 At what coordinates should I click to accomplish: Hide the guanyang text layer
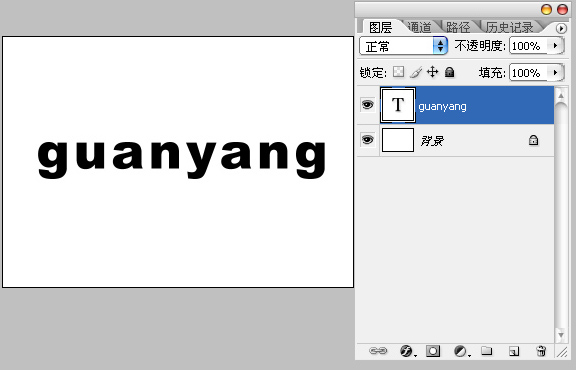367,105
